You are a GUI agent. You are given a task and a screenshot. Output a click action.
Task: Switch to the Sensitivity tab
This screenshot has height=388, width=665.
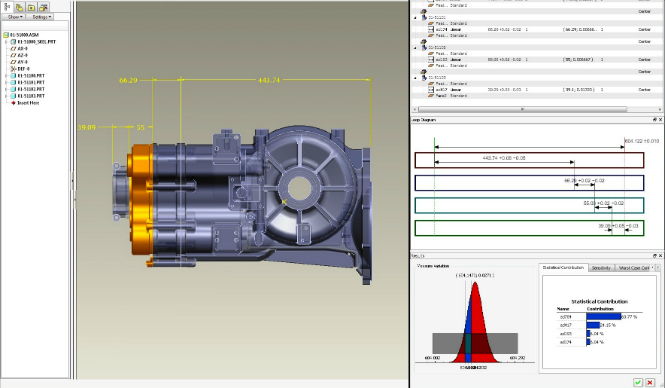(601, 268)
